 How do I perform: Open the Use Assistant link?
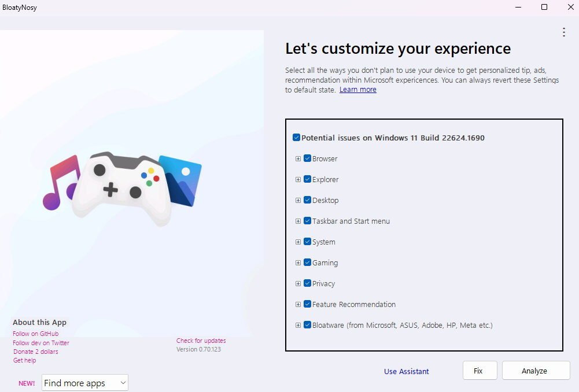[406, 371]
